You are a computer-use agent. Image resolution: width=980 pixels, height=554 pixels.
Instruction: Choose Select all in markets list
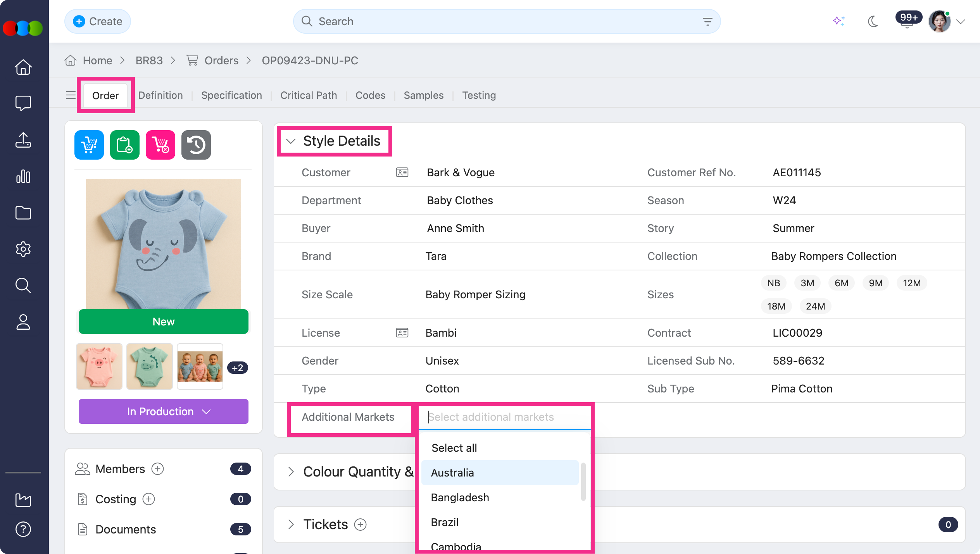pyautogui.click(x=454, y=448)
